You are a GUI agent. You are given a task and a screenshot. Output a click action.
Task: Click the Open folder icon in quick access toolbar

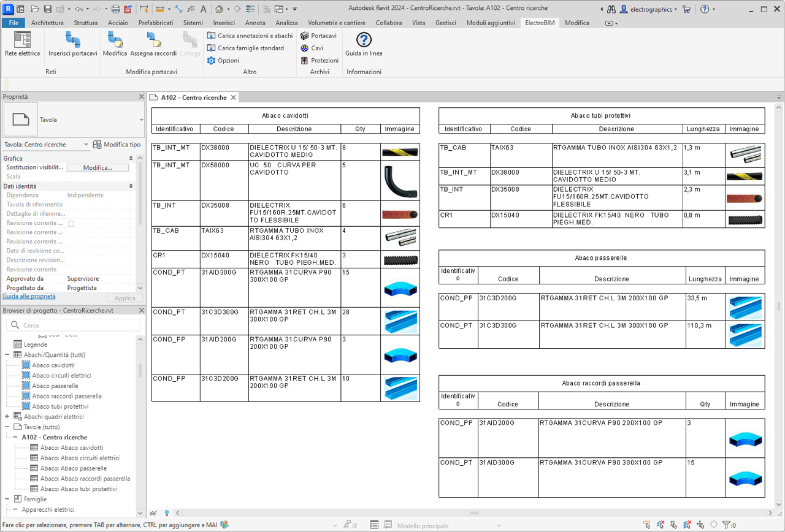point(35,9)
